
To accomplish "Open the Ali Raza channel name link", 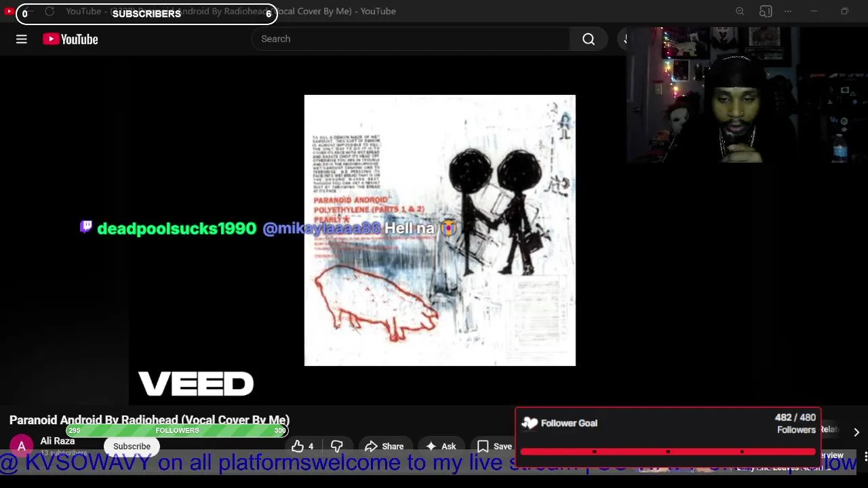I will click(57, 441).
